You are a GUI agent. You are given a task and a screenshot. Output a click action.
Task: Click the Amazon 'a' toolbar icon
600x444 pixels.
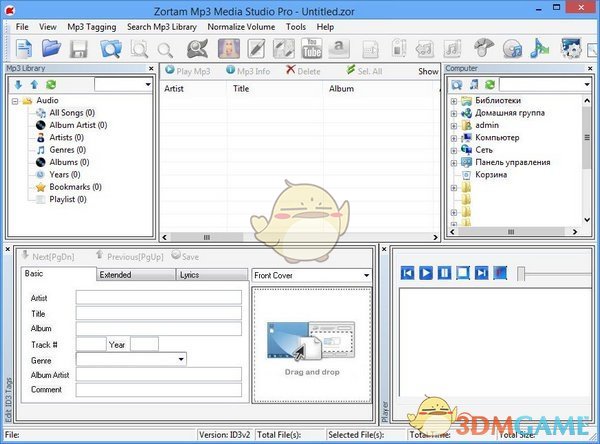click(339, 49)
